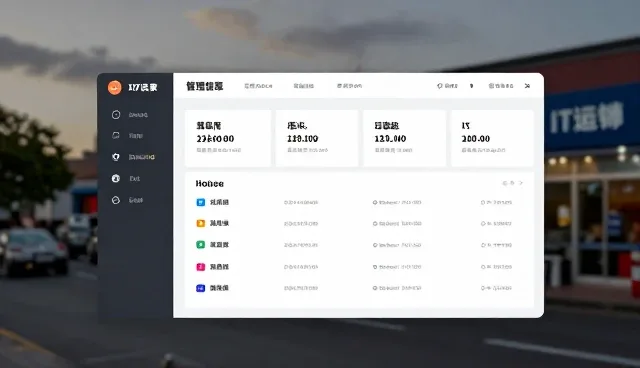Click the bold list panel title above the rows

point(209,184)
